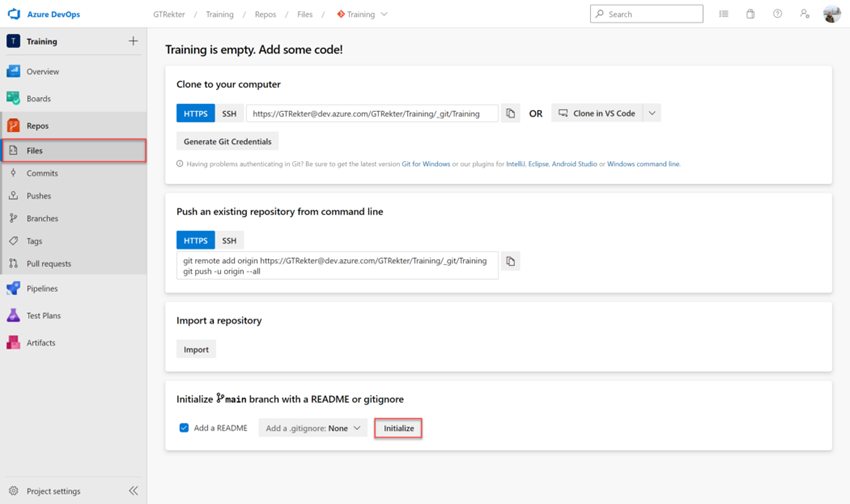Click the Search input field

[x=652, y=14]
